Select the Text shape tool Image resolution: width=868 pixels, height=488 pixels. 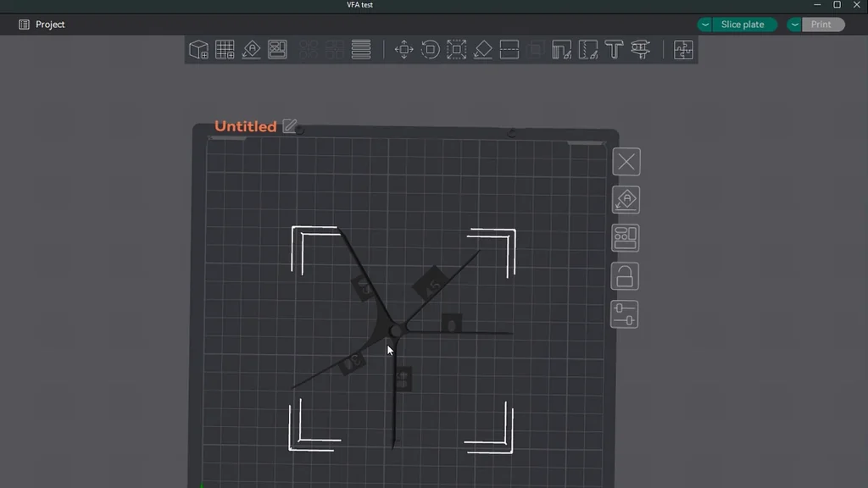[x=614, y=50]
